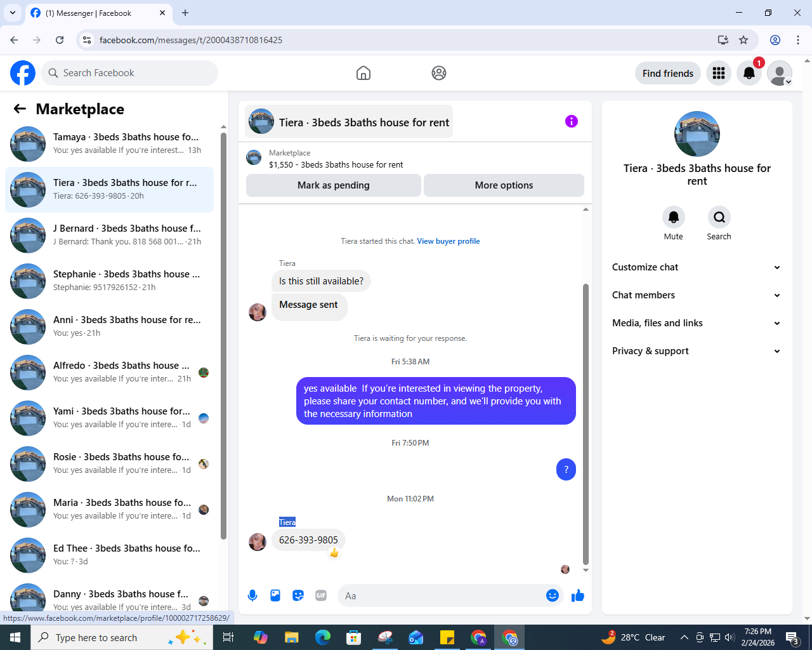Open the Maria conversation
Viewport: 812px width, 650px height.
[109, 510]
